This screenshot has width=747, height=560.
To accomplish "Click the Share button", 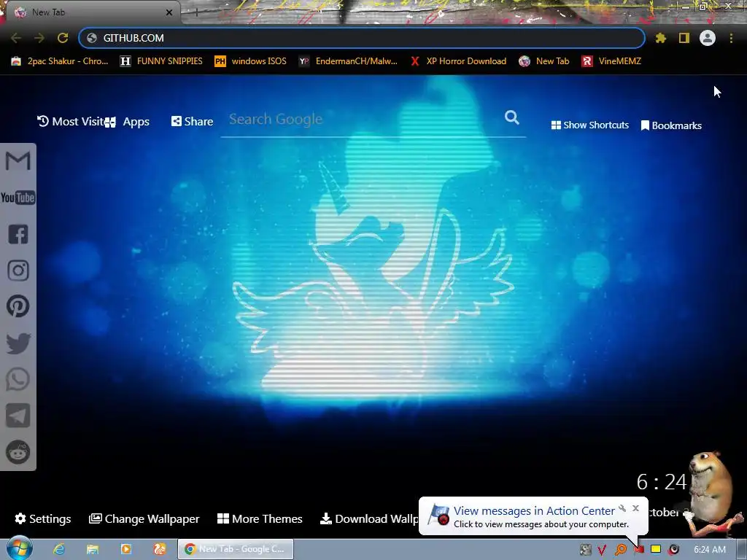I will [192, 122].
